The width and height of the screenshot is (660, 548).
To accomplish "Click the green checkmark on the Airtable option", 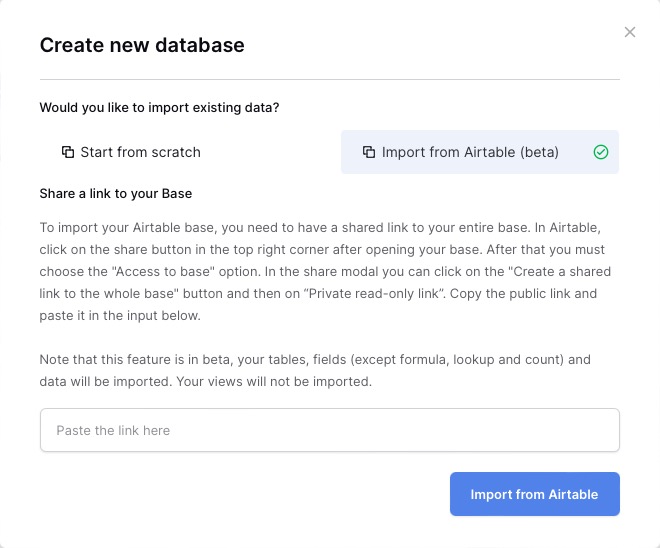I will [x=601, y=152].
